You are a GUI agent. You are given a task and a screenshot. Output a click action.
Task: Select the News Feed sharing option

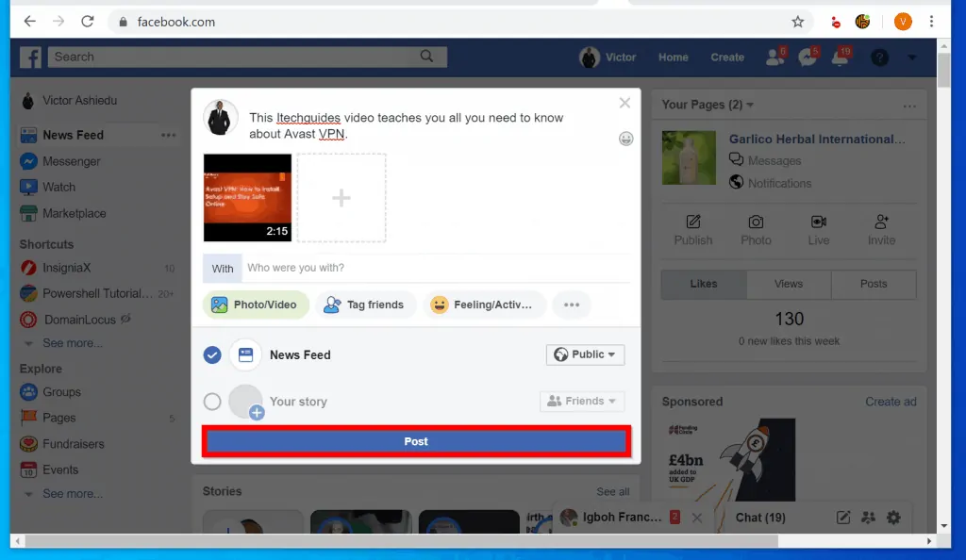pos(300,354)
